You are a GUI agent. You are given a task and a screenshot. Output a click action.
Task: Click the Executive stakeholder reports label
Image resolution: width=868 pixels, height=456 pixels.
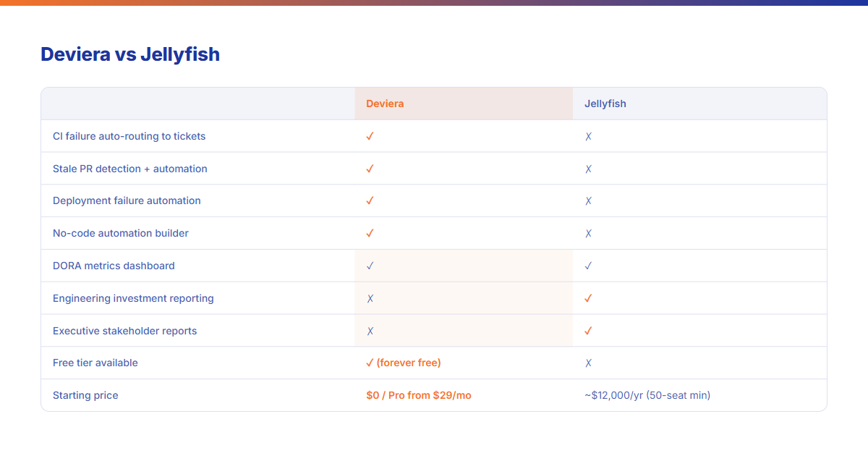click(x=125, y=331)
